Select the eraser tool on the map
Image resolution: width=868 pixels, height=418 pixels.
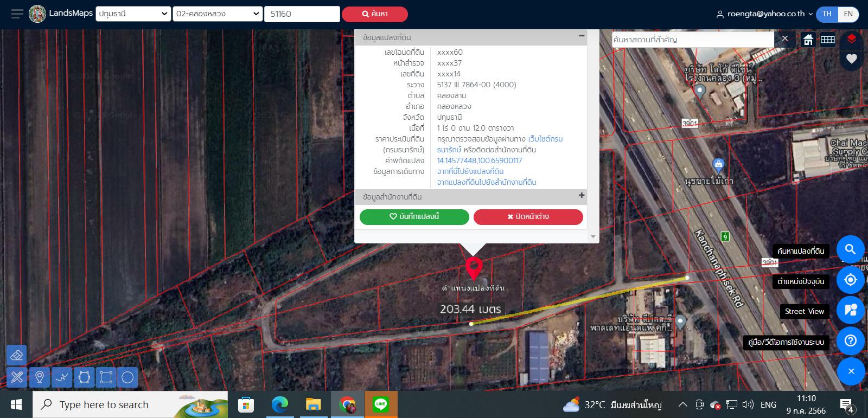tap(17, 355)
